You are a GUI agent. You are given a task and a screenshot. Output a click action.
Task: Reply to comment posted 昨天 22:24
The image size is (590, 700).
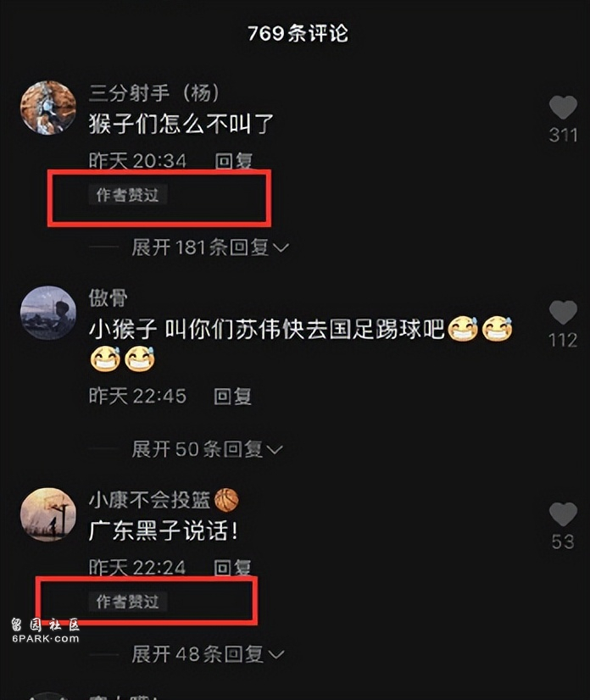(232, 568)
